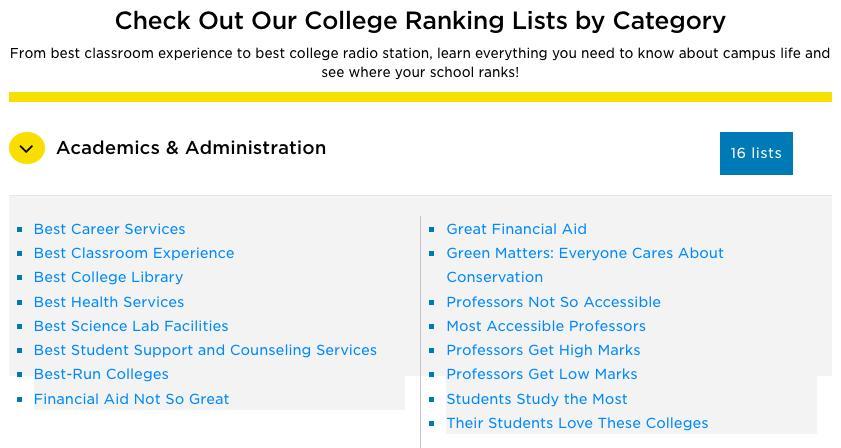The image size is (841, 448).
Task: View Students Study the Most ranking
Action: [537, 399]
